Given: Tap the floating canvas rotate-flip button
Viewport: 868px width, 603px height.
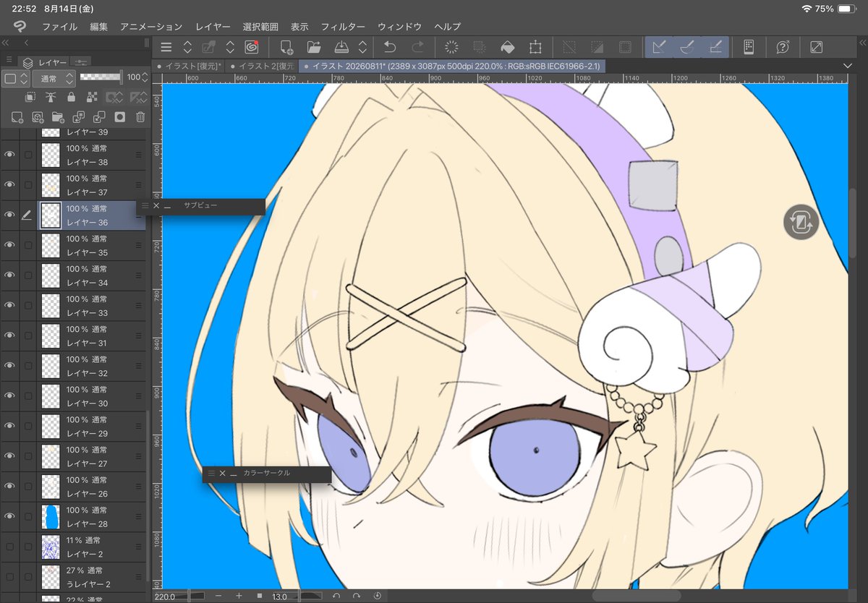Looking at the screenshot, I should pyautogui.click(x=801, y=222).
